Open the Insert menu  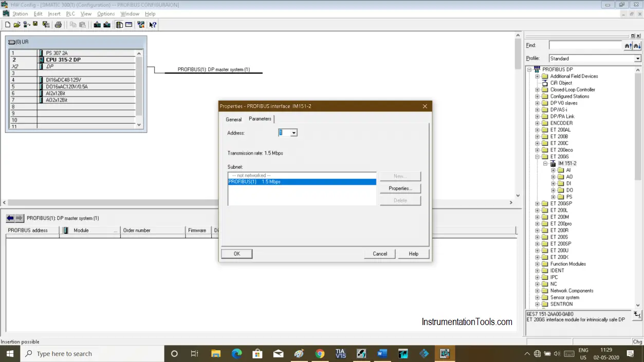[x=54, y=14]
